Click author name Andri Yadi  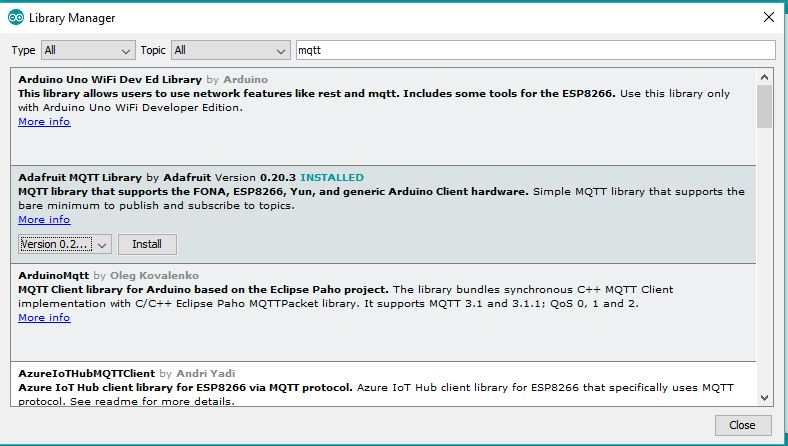206,374
